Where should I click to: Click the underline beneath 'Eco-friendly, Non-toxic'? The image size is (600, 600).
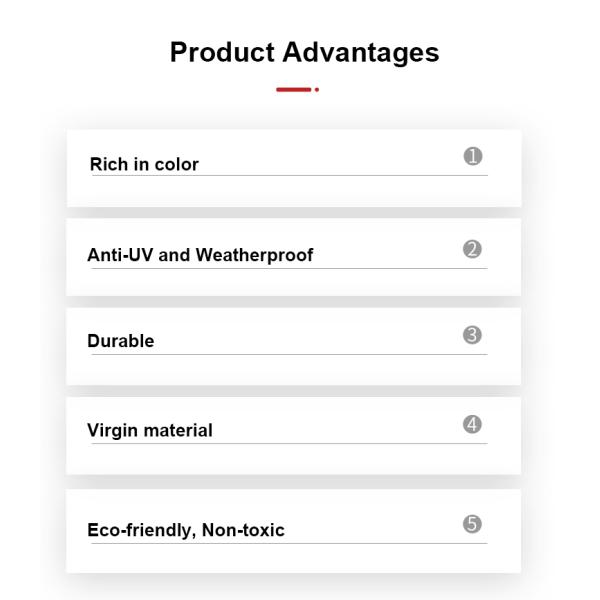tap(288, 544)
